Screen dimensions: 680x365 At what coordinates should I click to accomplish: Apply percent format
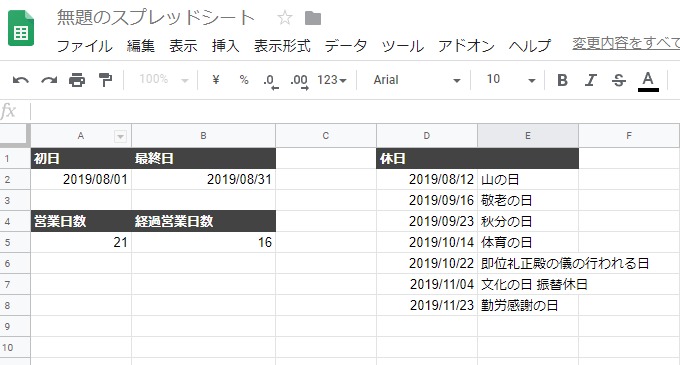coord(244,80)
